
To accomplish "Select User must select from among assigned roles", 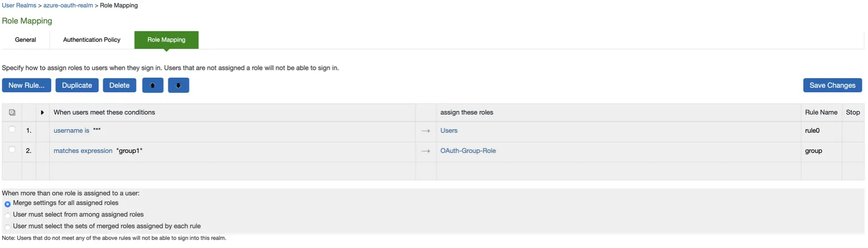I will pos(8,215).
